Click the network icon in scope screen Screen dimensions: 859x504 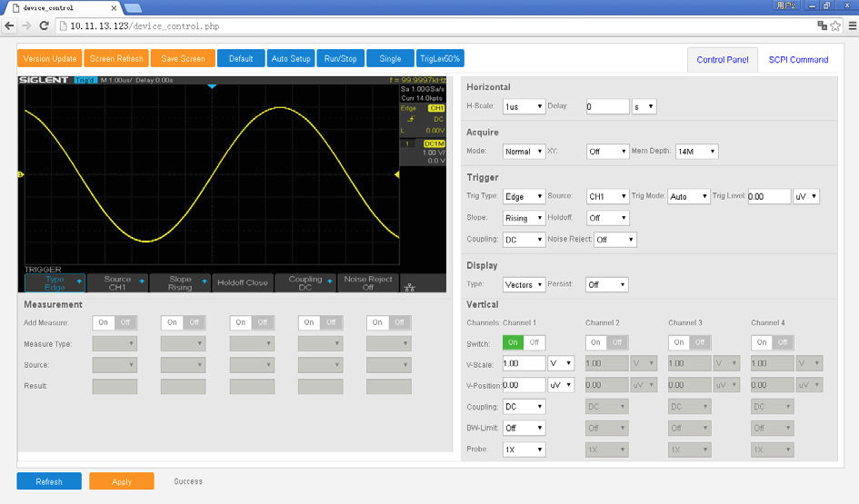(409, 287)
